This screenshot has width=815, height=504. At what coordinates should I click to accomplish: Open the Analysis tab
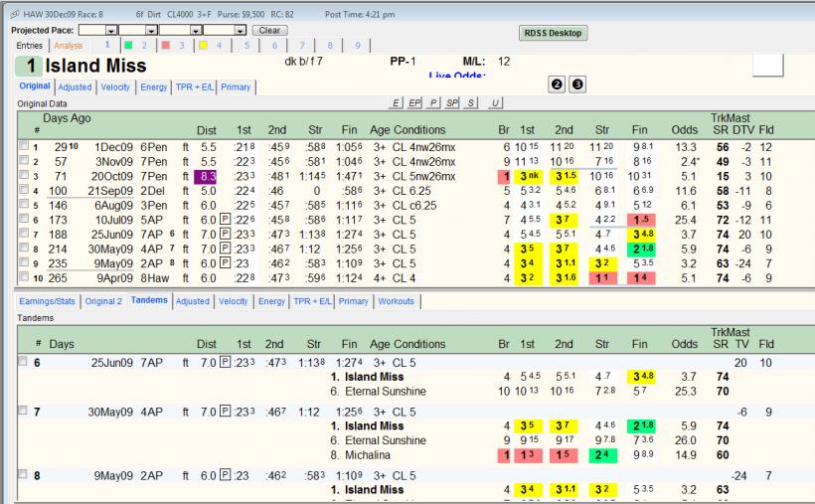(x=69, y=46)
